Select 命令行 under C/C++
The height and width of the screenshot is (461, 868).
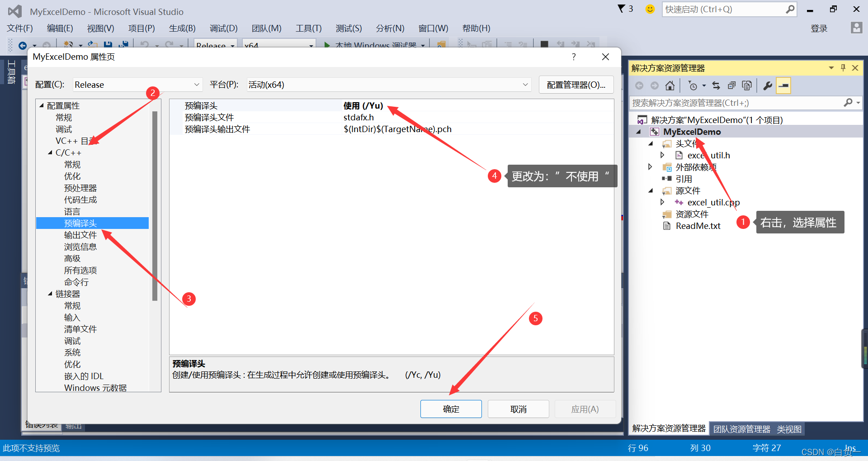pos(76,282)
